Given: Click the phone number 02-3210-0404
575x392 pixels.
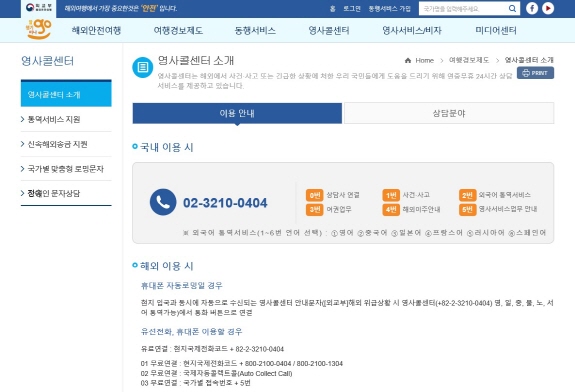Looking at the screenshot, I should [225, 203].
